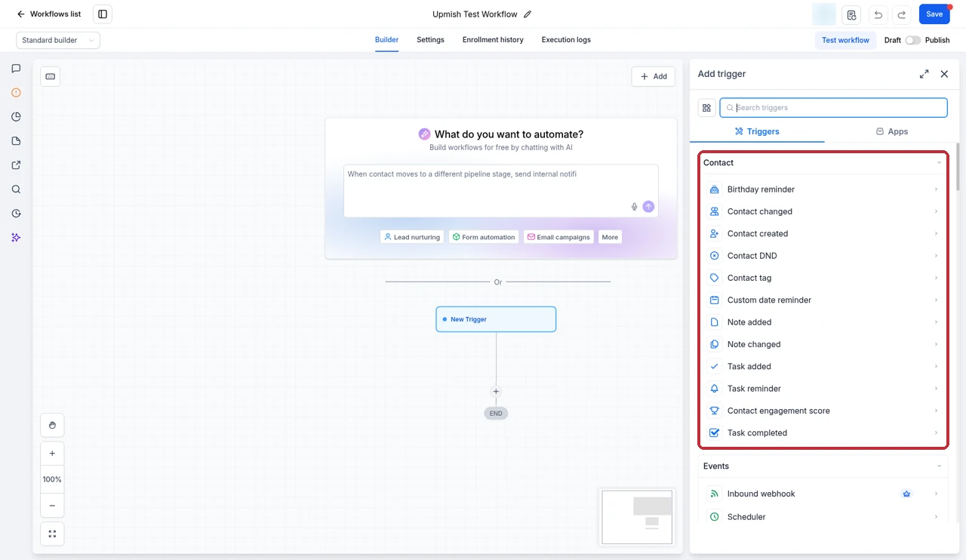
Task: Open the Standard builder dropdown
Action: coord(58,40)
